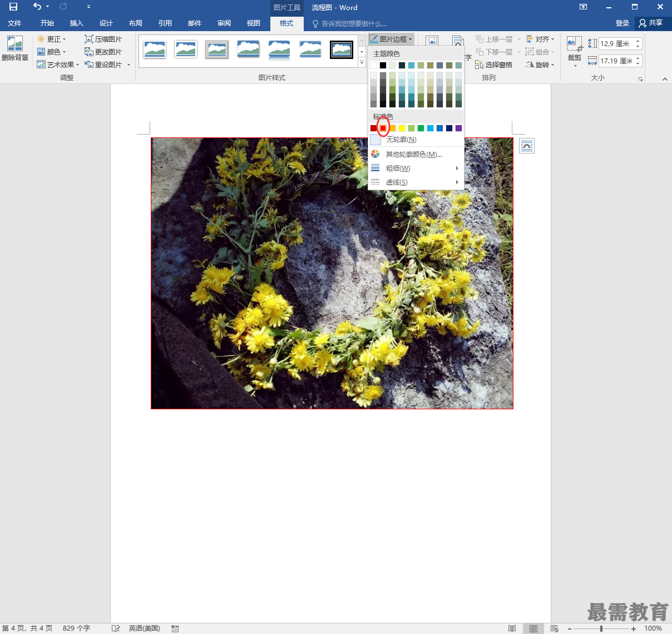
Task: Pick the black theme color swatch
Action: pyautogui.click(x=383, y=65)
